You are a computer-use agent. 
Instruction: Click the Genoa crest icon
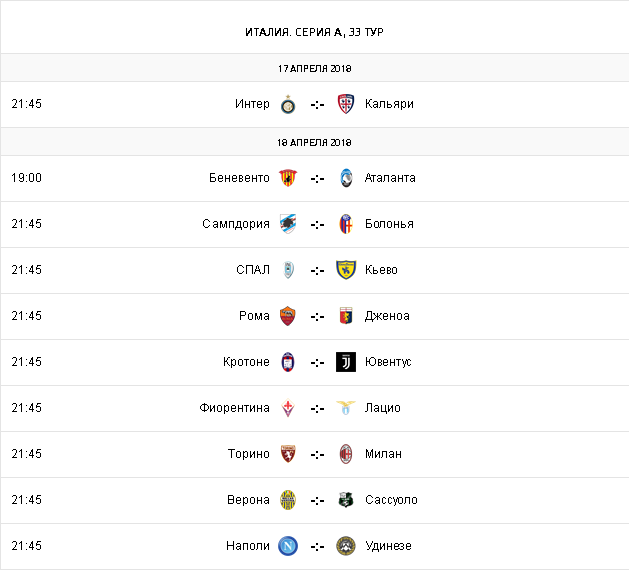pyautogui.click(x=346, y=316)
